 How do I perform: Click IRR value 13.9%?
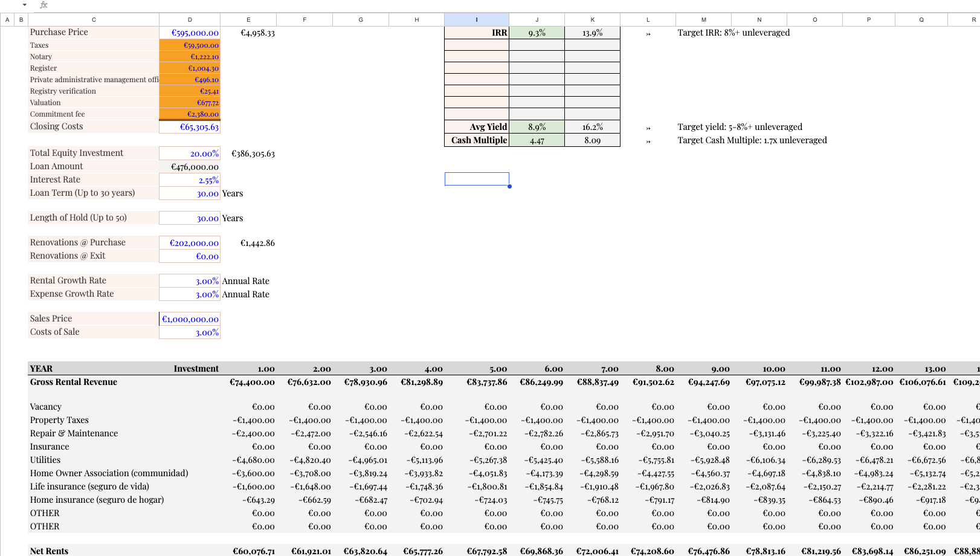593,33
